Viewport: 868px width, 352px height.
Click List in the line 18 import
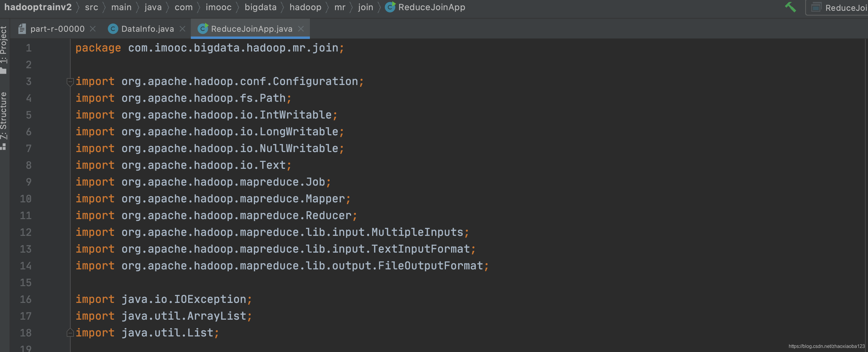pyautogui.click(x=200, y=333)
